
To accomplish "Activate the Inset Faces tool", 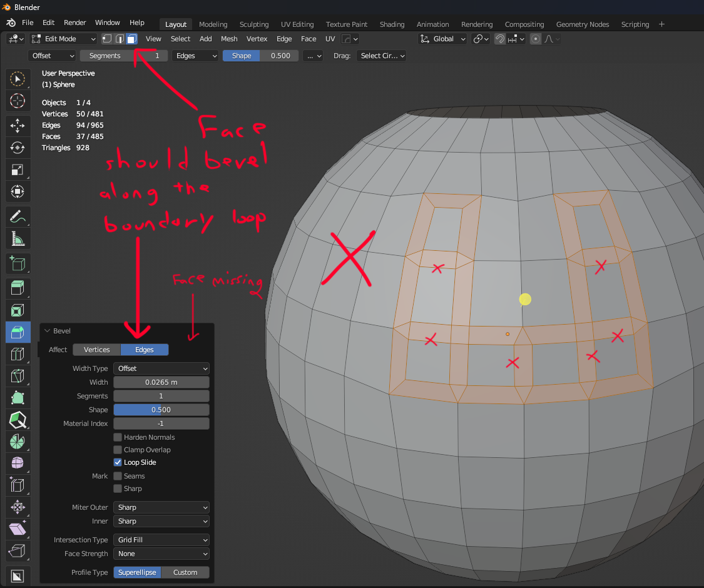I will tap(18, 310).
